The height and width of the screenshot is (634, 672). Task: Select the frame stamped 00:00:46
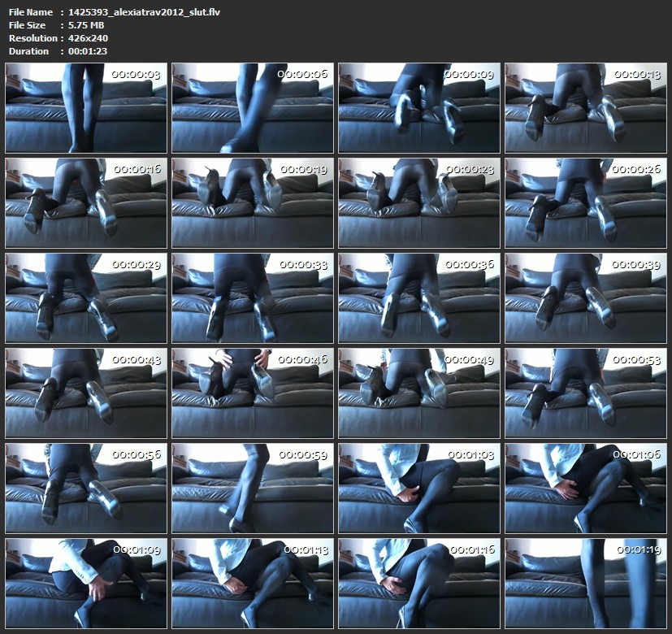click(253, 393)
